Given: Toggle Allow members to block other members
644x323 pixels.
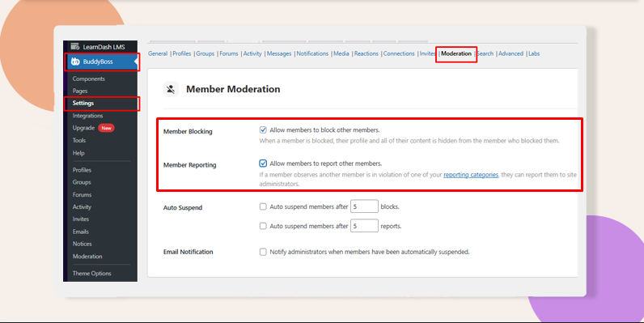Looking at the screenshot, I should pyautogui.click(x=263, y=130).
